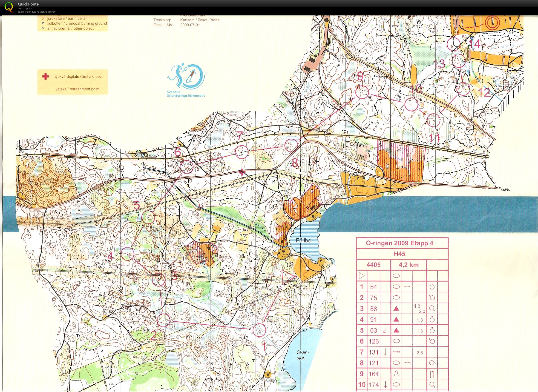The image size is (538, 392).
Task: Click control number '5' on the map
Action: [137, 205]
